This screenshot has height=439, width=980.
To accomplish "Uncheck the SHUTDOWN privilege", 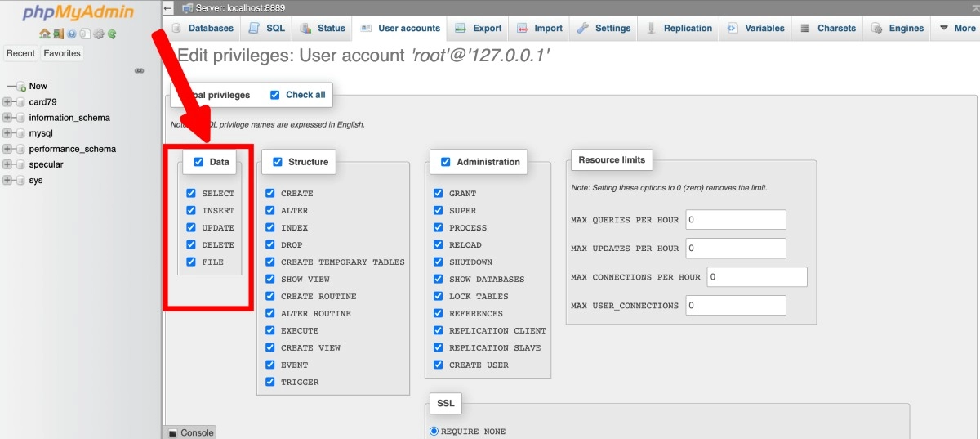I will pos(439,262).
